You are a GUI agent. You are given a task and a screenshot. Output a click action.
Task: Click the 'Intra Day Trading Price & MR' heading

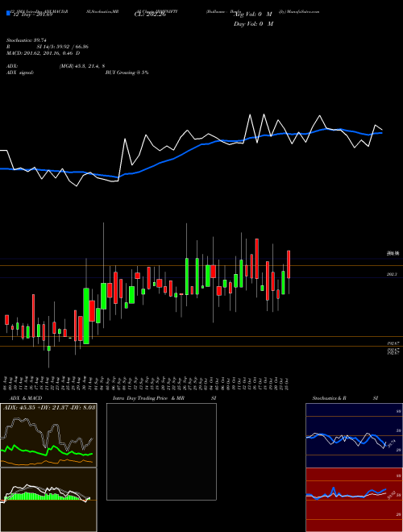click(x=148, y=398)
